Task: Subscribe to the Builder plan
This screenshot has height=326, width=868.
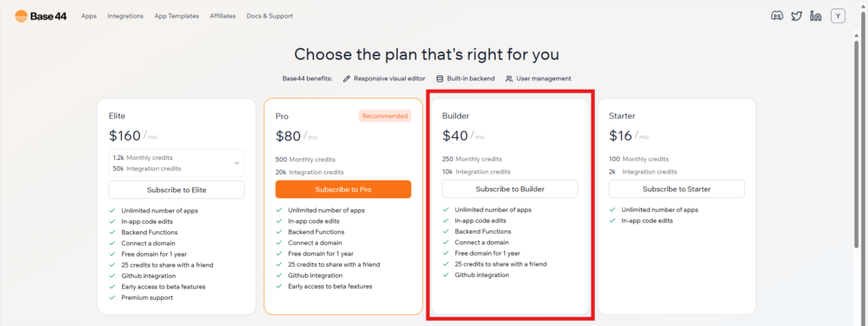Action: coord(509,189)
